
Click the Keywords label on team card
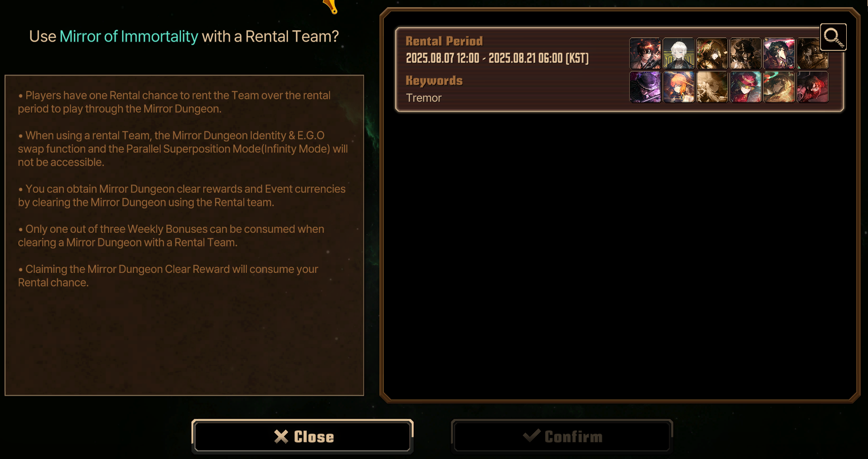tap(434, 81)
